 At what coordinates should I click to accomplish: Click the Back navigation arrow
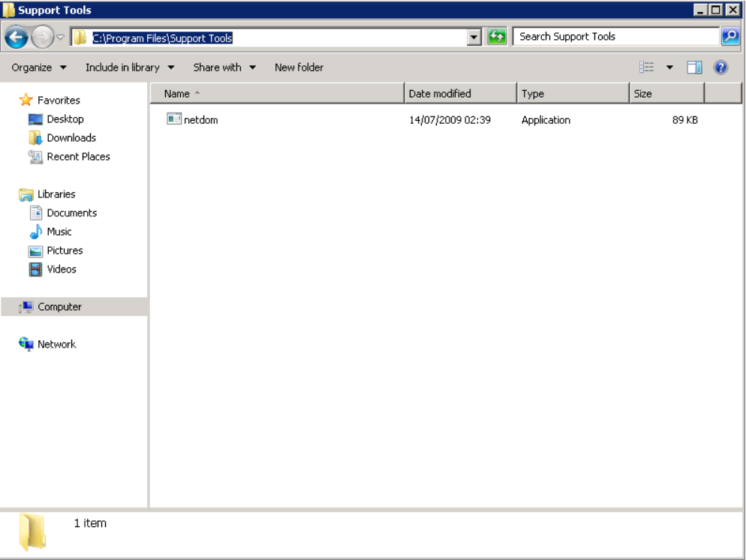click(x=17, y=37)
